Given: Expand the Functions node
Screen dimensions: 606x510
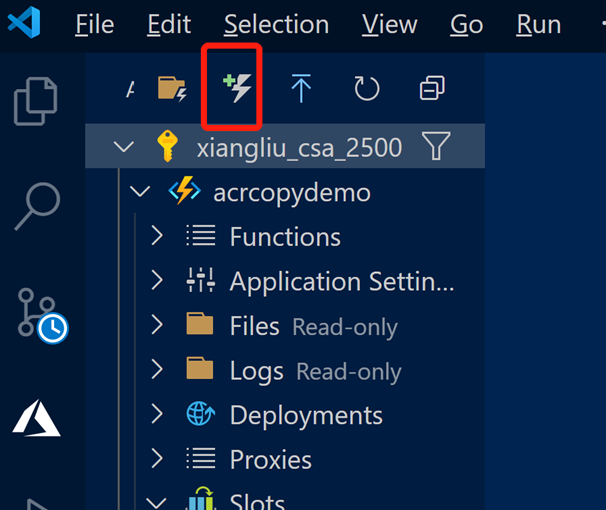Looking at the screenshot, I should pos(157,235).
